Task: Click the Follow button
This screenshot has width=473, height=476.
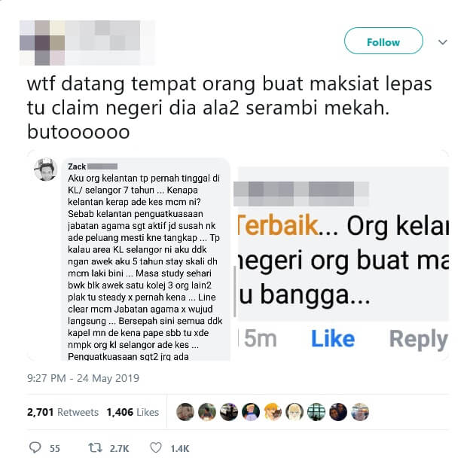Action: [383, 41]
